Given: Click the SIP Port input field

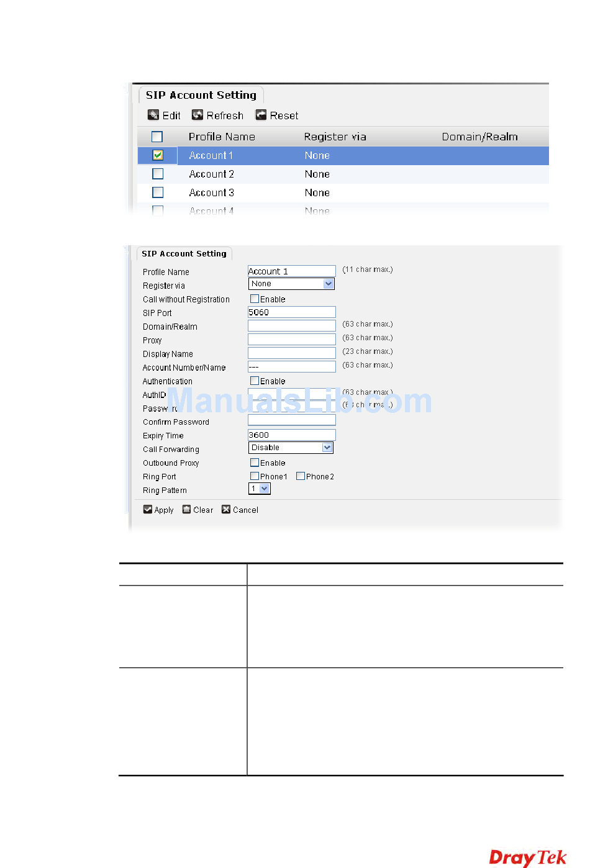Looking at the screenshot, I should pos(292,312).
